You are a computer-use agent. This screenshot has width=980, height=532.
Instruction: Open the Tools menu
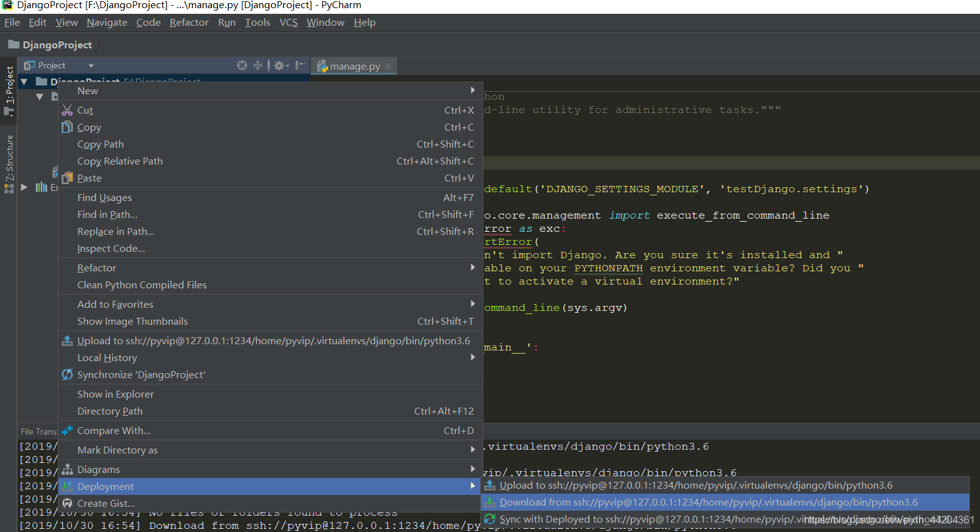tap(257, 23)
